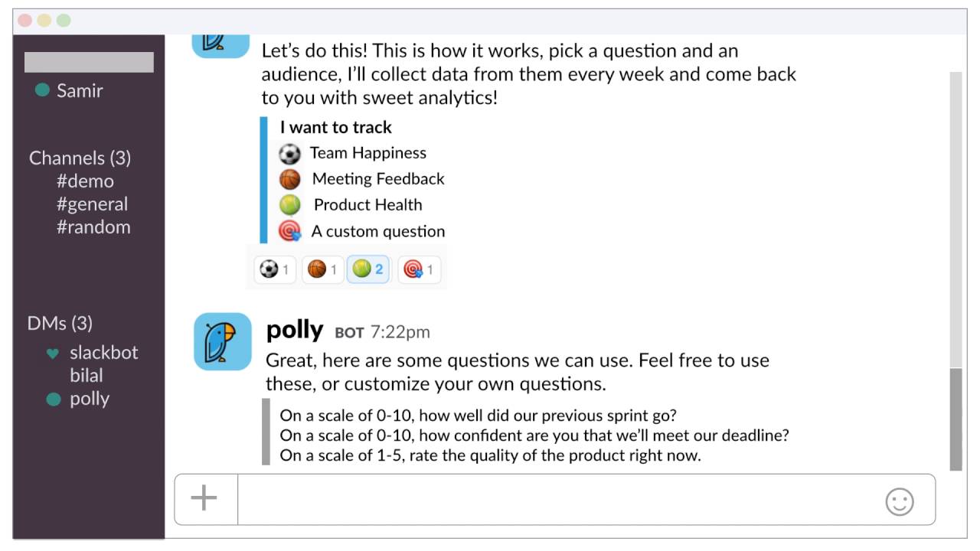The width and height of the screenshot is (980, 551).
Task: Click the target dart reaction button
Action: tap(419, 269)
